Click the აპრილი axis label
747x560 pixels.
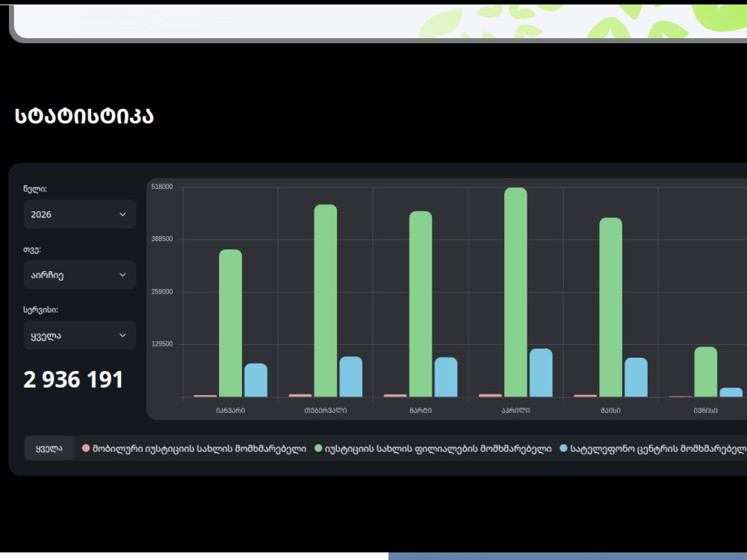tap(515, 411)
